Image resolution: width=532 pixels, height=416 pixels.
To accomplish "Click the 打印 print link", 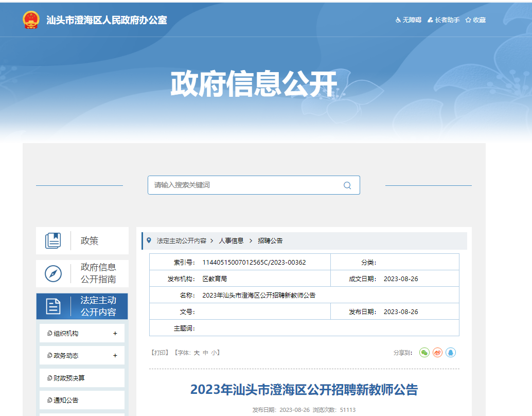I will [x=159, y=353].
